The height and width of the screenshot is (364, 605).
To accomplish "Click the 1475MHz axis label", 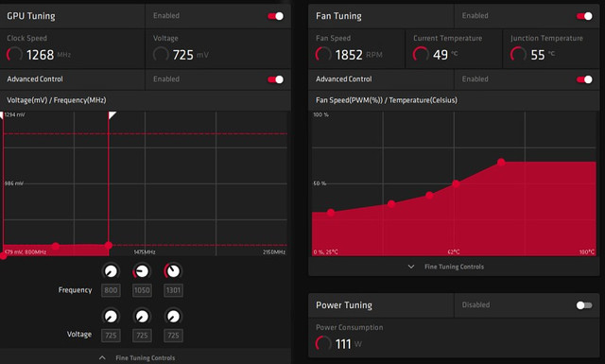I will click(145, 252).
